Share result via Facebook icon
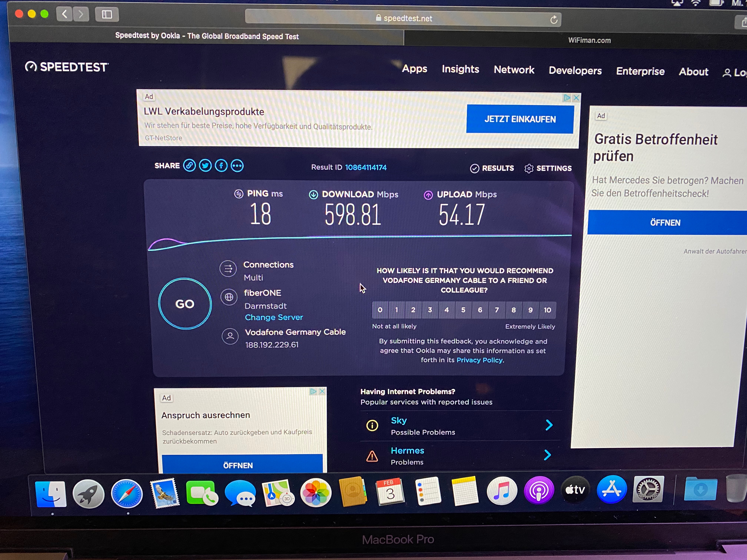The width and height of the screenshot is (747, 560). (221, 166)
